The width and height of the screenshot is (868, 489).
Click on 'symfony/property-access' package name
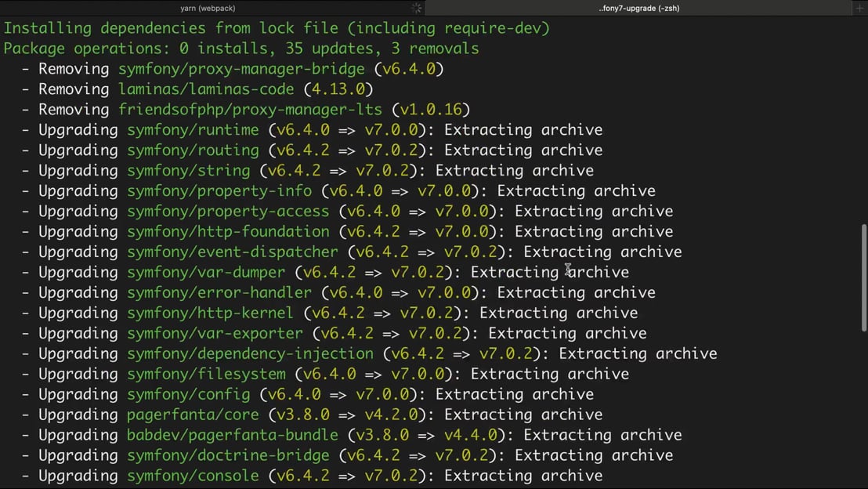click(228, 211)
